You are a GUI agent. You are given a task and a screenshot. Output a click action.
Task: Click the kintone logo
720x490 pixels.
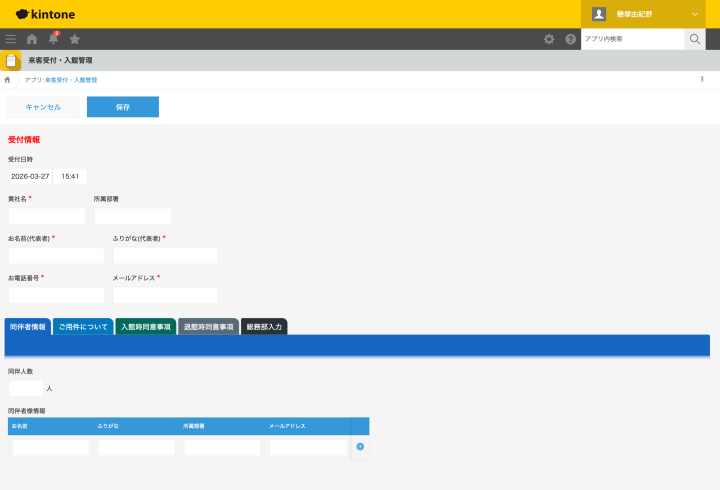coord(45,14)
